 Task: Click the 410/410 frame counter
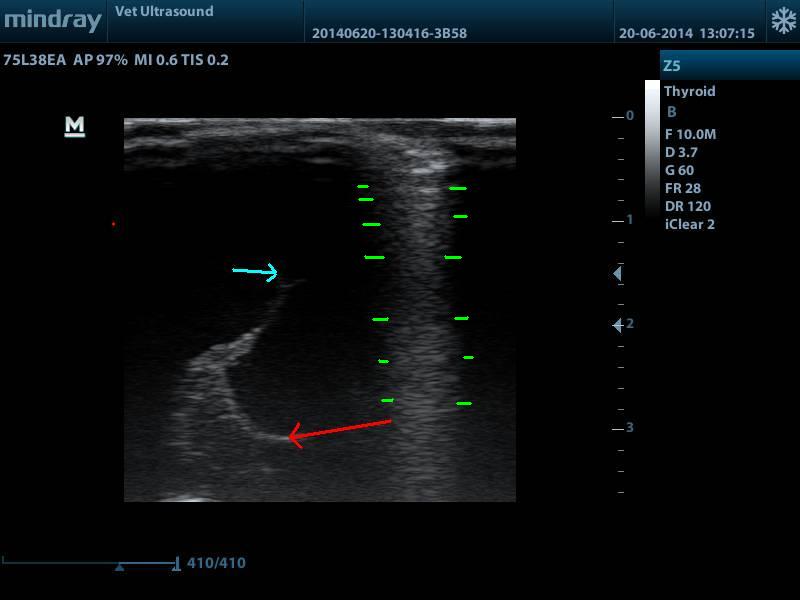point(216,563)
